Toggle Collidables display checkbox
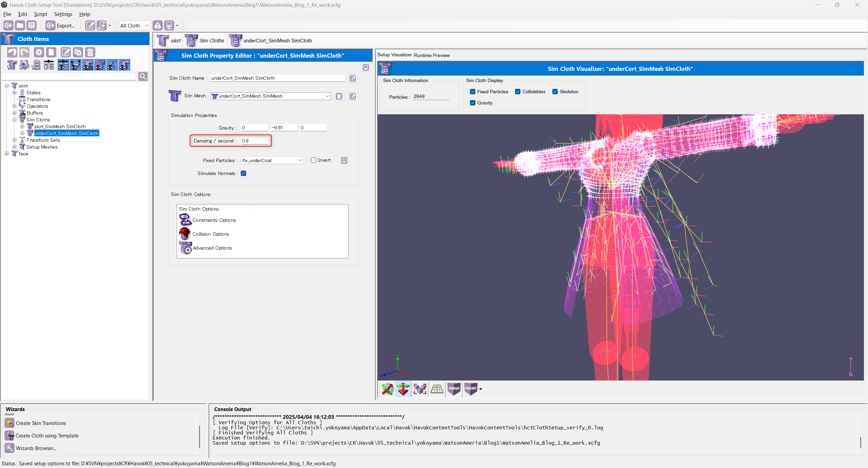The height and width of the screenshot is (468, 868). pyautogui.click(x=517, y=92)
